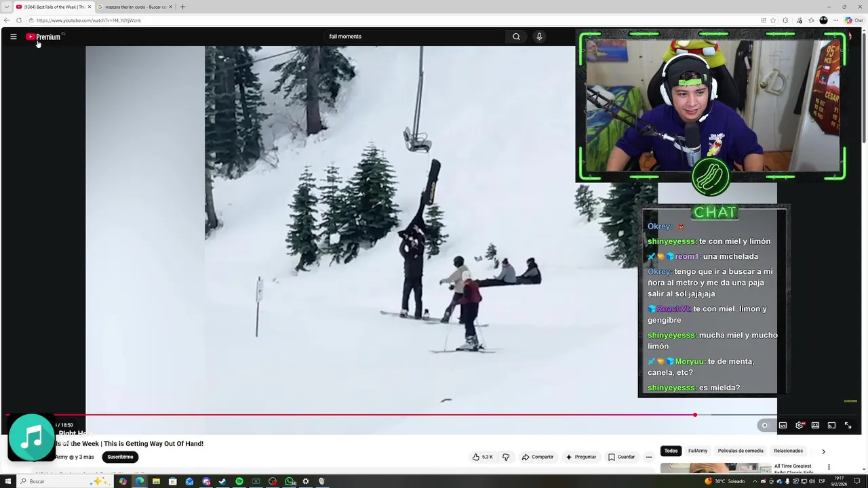Viewport: 868px width, 488px height.
Task: Click the browser address bar URL
Action: (x=89, y=20)
